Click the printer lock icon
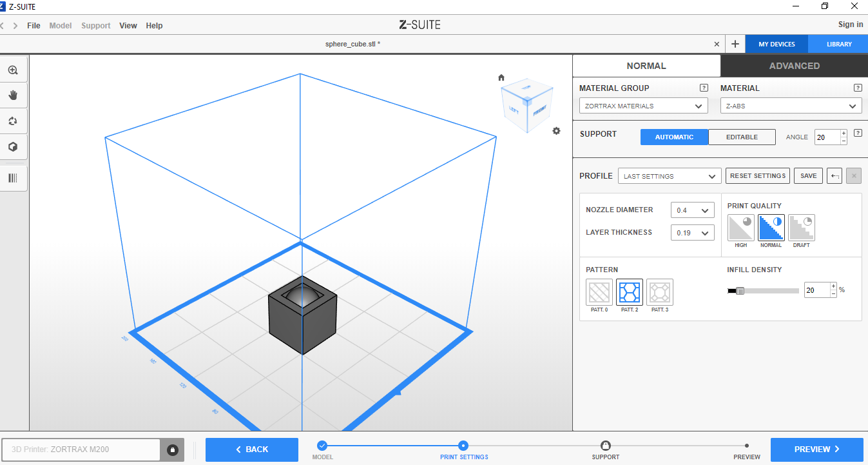The height and width of the screenshot is (465, 868). [173, 450]
